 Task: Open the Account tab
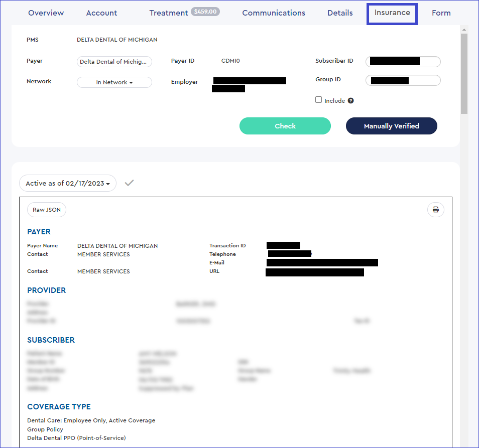click(101, 13)
